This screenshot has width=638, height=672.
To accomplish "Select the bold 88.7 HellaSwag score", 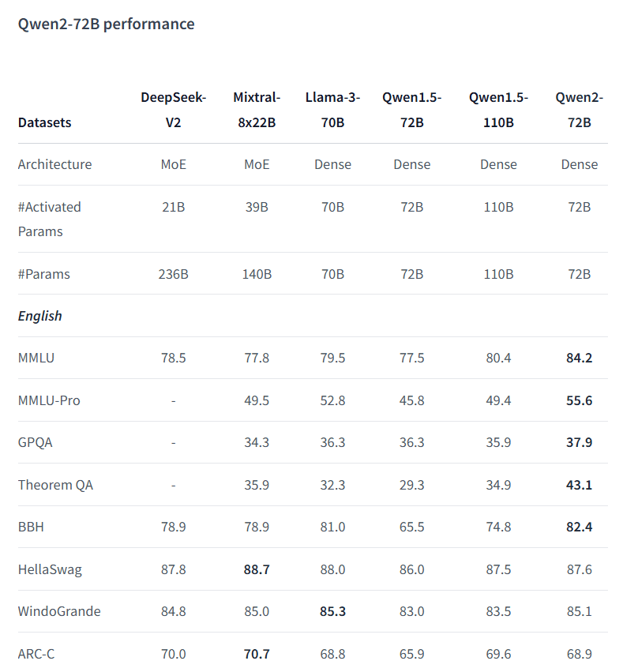I will [x=256, y=569].
